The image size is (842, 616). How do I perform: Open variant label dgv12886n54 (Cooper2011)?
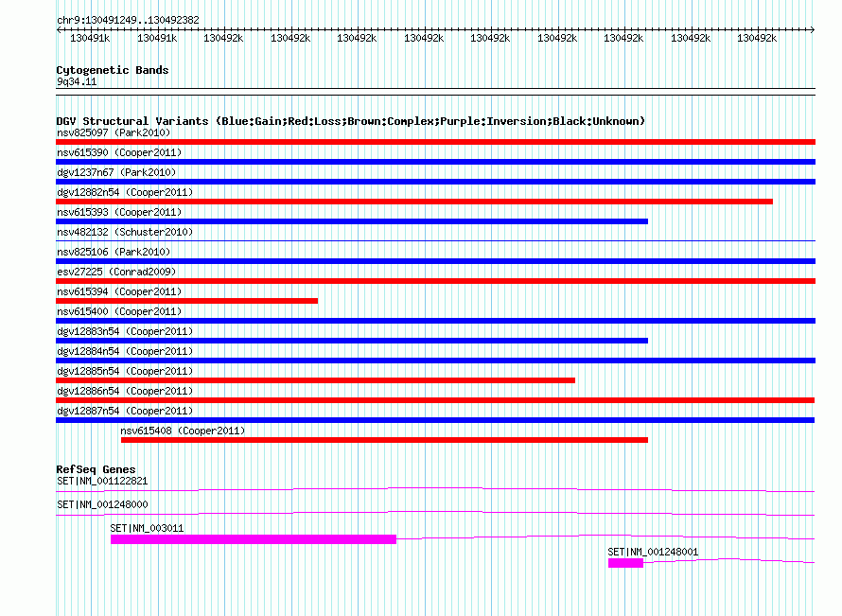point(125,391)
